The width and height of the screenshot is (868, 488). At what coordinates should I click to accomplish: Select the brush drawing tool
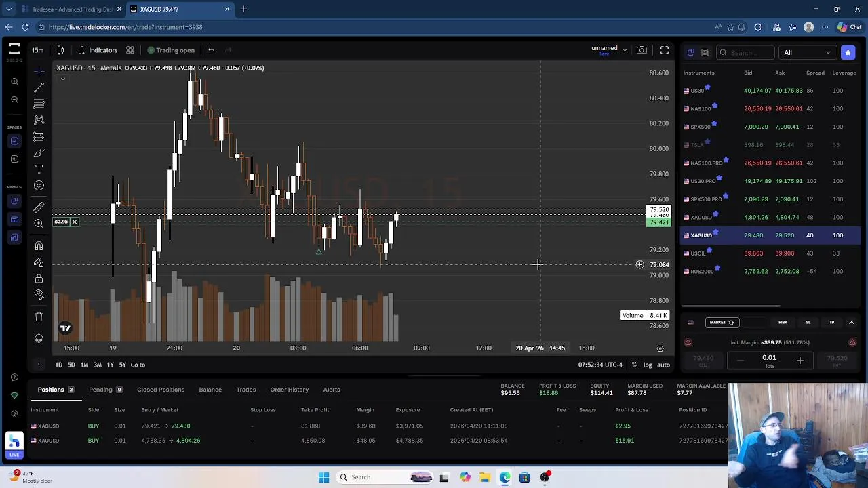pos(39,153)
